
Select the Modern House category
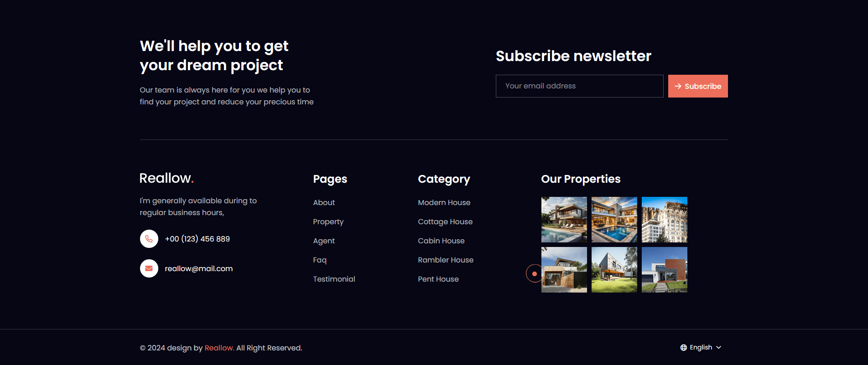click(444, 202)
